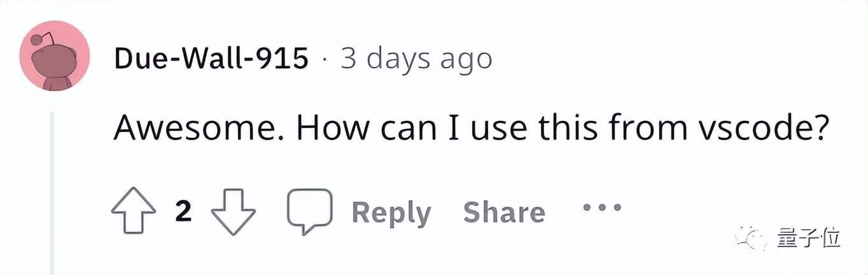This screenshot has width=868, height=275.
Task: Click the Reply text button
Action: click(391, 213)
